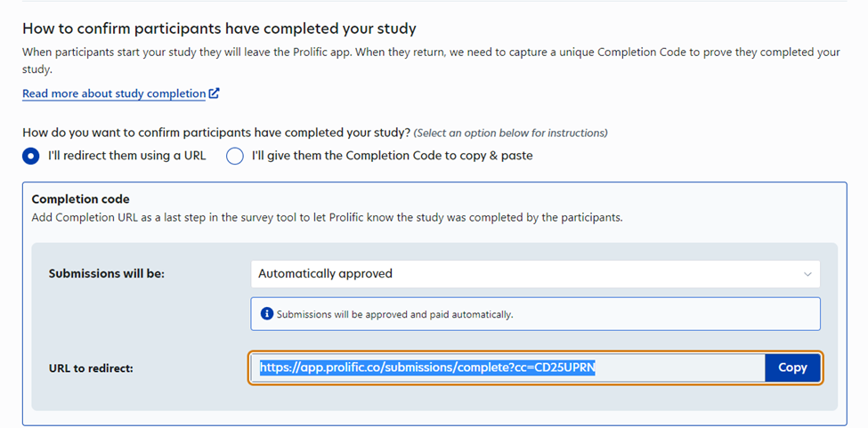
Task: Click the "Select an option below" italic hint
Action: coord(510,133)
